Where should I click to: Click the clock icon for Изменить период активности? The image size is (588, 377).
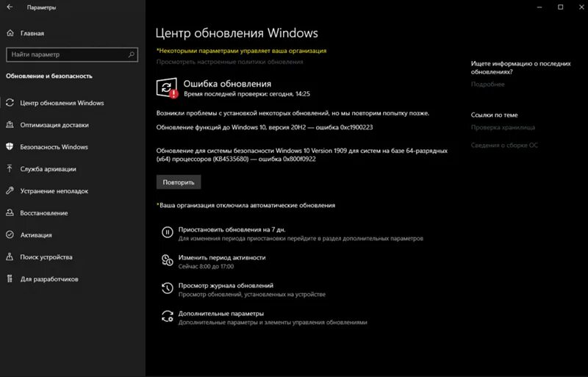tap(168, 260)
